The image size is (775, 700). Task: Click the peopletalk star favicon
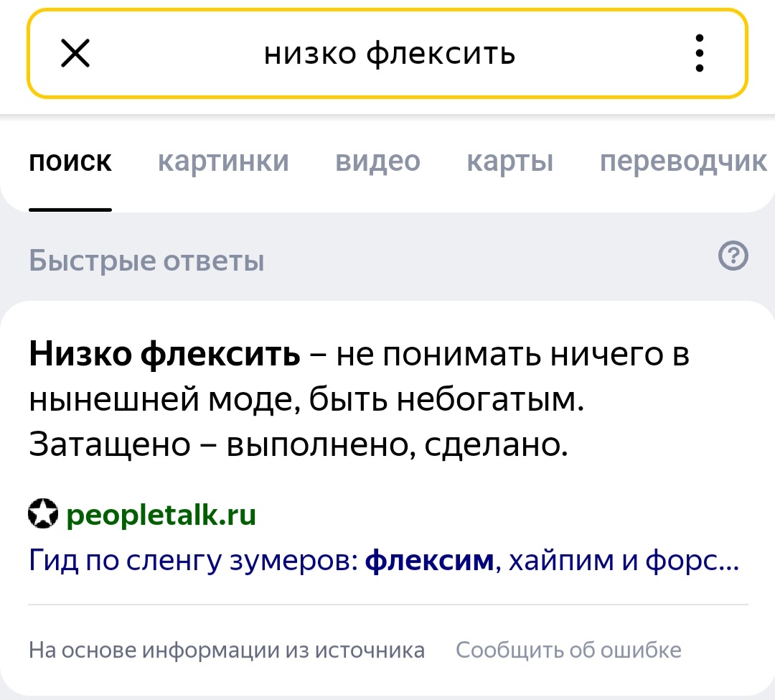(43, 513)
